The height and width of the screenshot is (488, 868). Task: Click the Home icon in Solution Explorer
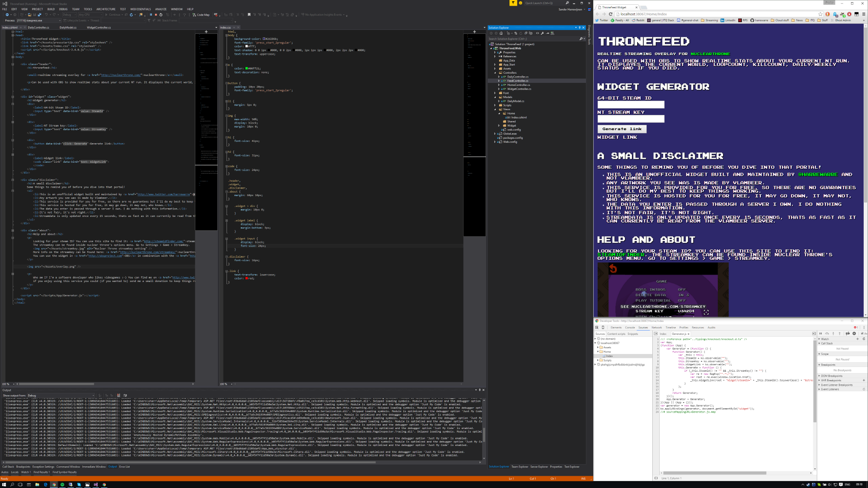501,33
